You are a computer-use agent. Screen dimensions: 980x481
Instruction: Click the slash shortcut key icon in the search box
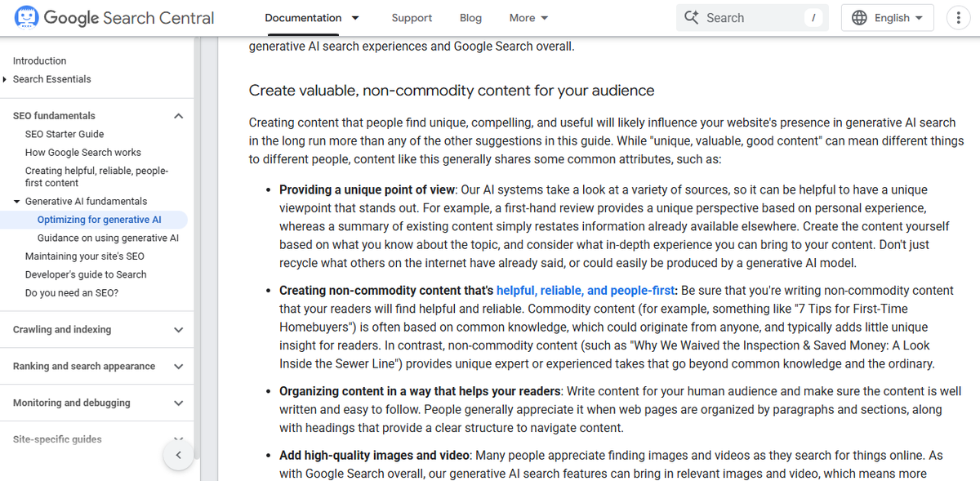point(813,18)
